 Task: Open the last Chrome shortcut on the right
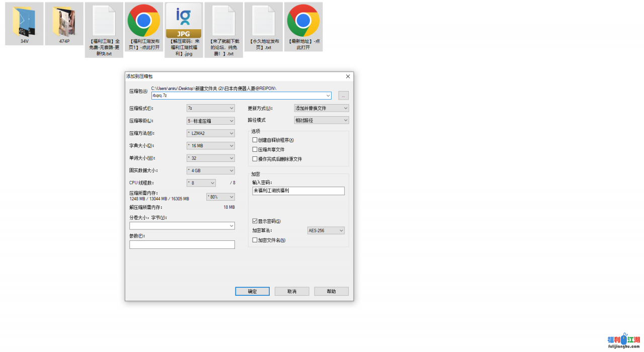(303, 21)
